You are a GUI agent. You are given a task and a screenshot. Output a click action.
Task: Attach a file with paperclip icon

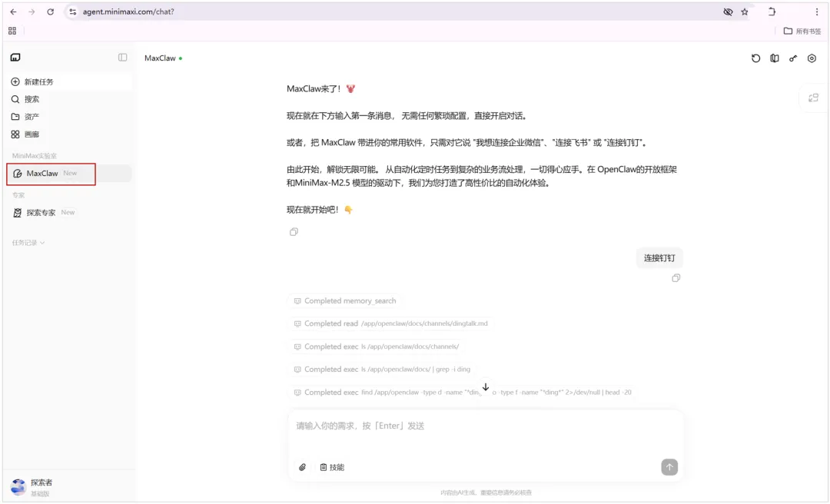click(x=302, y=467)
